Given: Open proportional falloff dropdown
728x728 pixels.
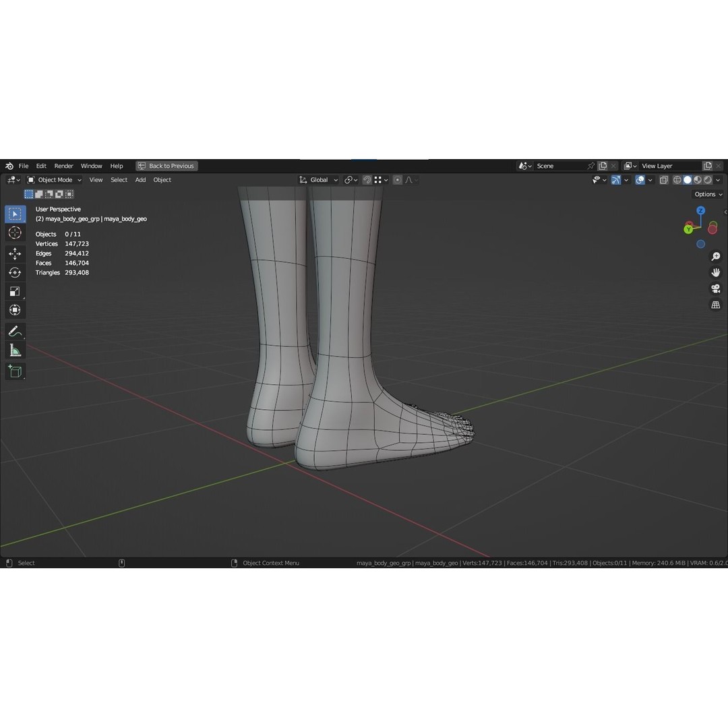Looking at the screenshot, I should [411, 180].
